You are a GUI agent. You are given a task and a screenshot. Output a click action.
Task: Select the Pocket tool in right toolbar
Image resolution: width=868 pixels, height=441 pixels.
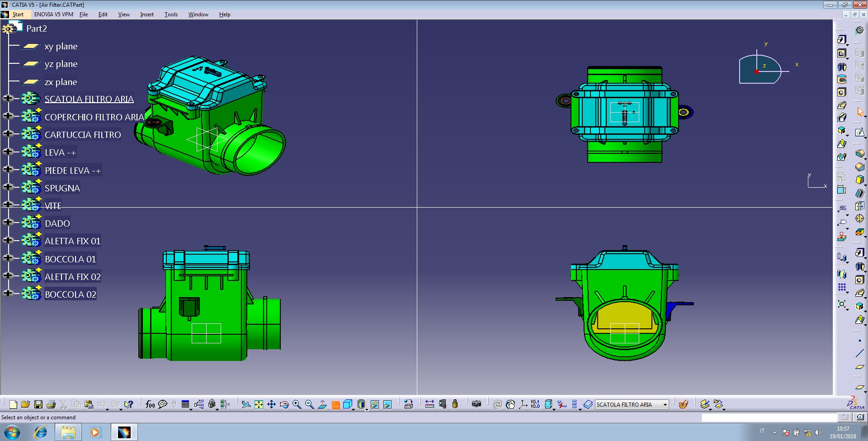[841, 53]
